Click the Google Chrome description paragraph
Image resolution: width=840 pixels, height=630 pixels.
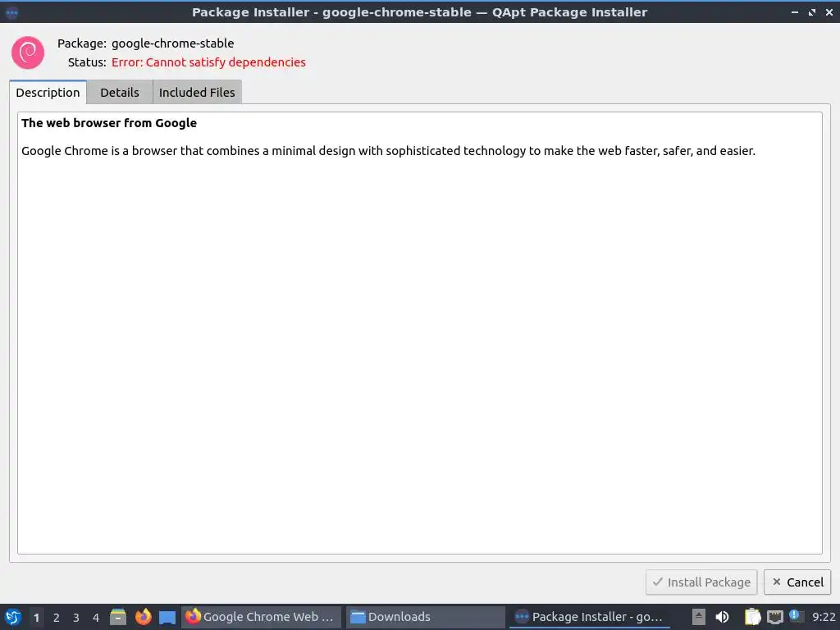click(388, 151)
